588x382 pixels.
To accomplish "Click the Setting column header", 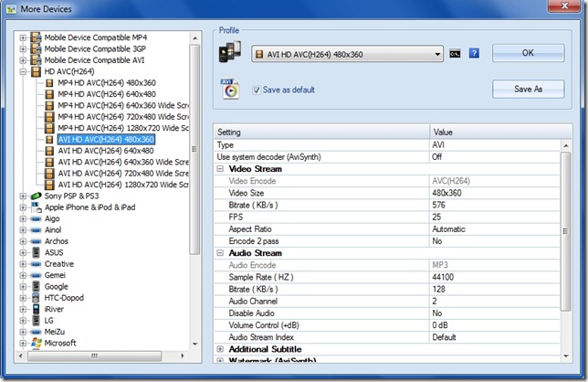I will coord(321,133).
